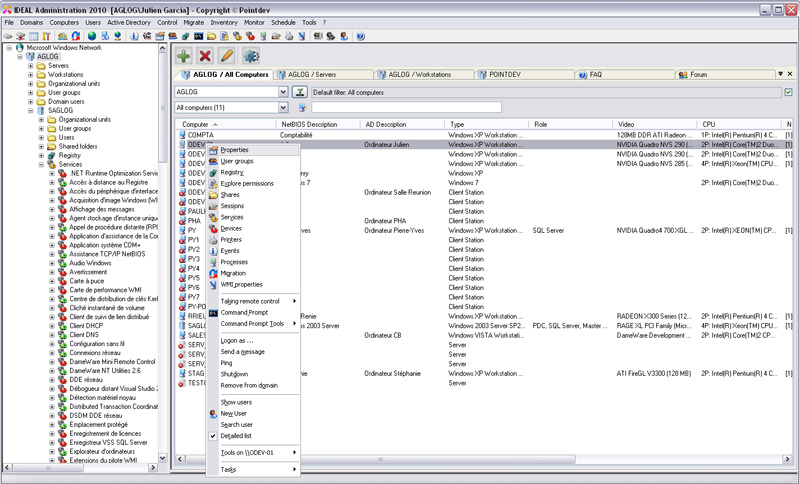Click the green plus Add button

[184, 56]
